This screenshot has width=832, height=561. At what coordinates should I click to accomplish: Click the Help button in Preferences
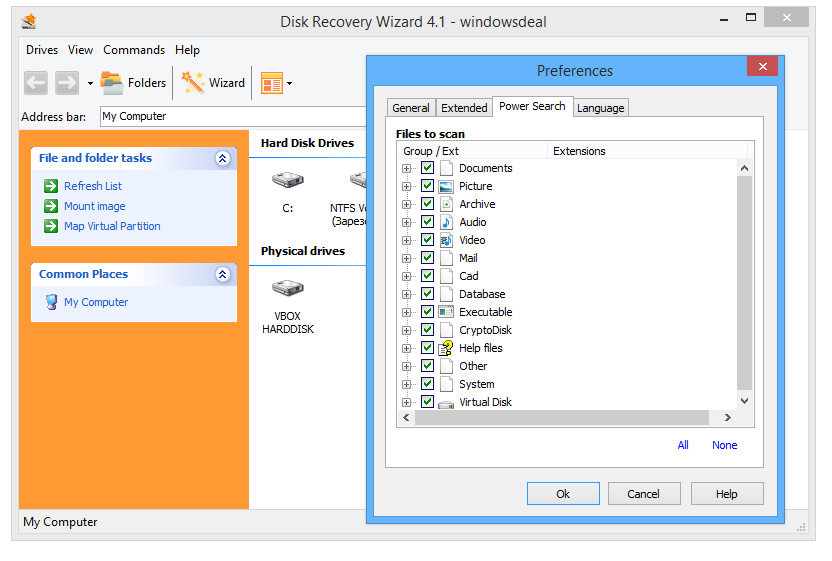tap(726, 494)
